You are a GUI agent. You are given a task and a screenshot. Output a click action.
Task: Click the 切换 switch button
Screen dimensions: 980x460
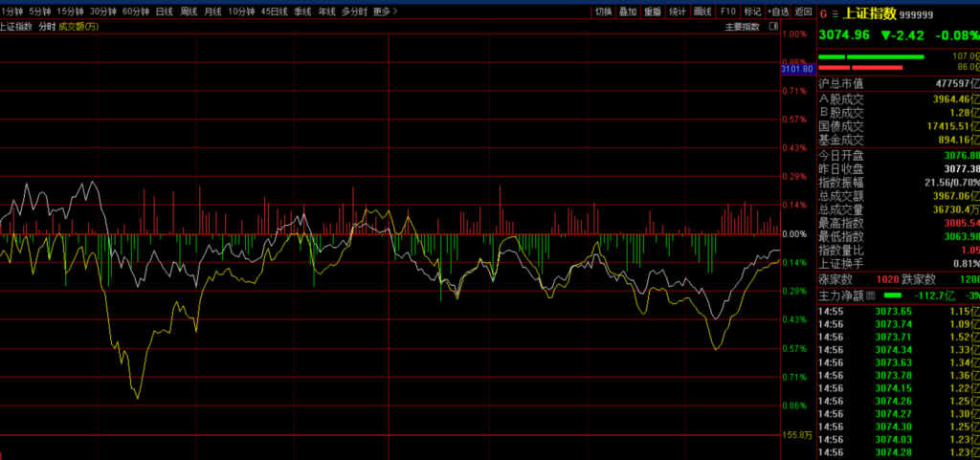point(603,11)
